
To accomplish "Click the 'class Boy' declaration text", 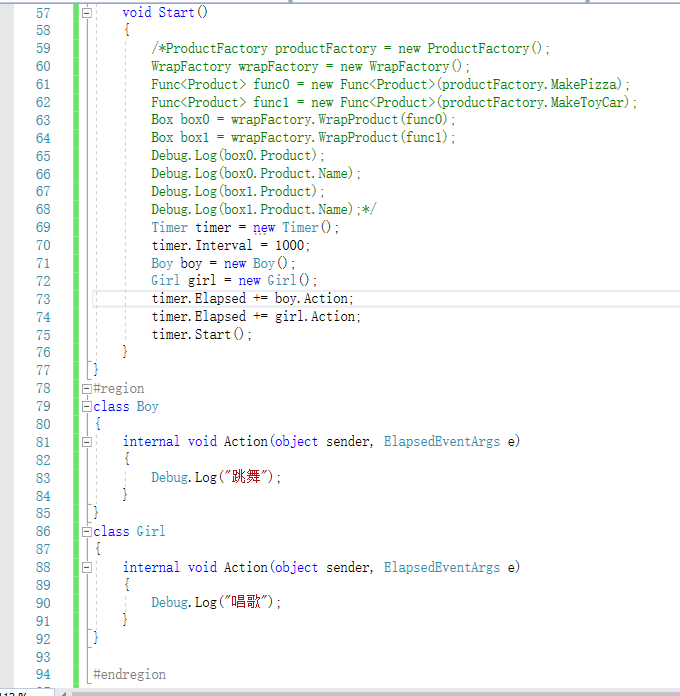I will (126, 407).
